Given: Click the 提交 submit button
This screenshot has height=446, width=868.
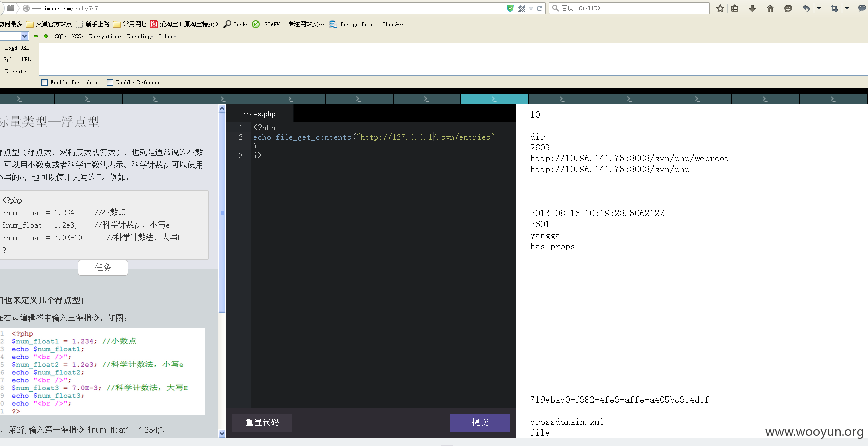Looking at the screenshot, I should [x=480, y=422].
